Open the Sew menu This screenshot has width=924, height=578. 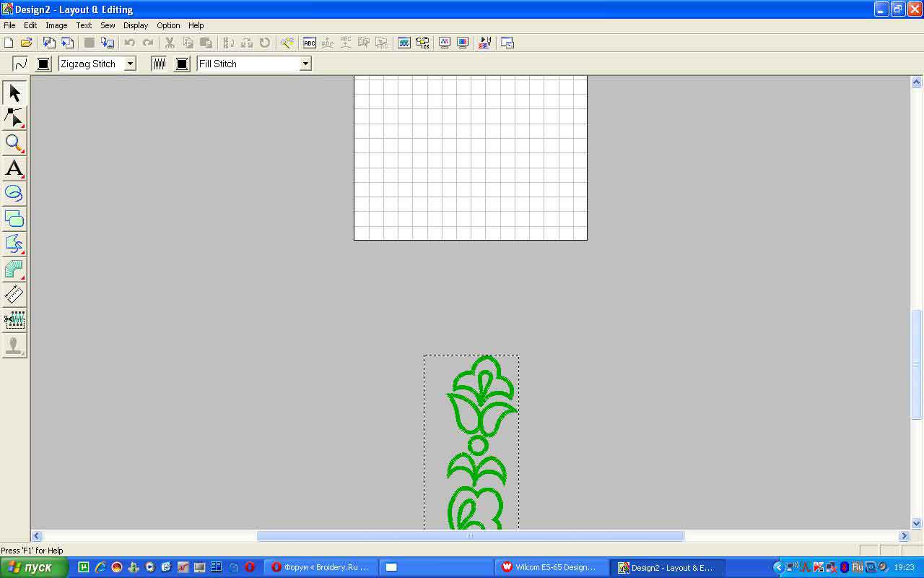pos(108,25)
